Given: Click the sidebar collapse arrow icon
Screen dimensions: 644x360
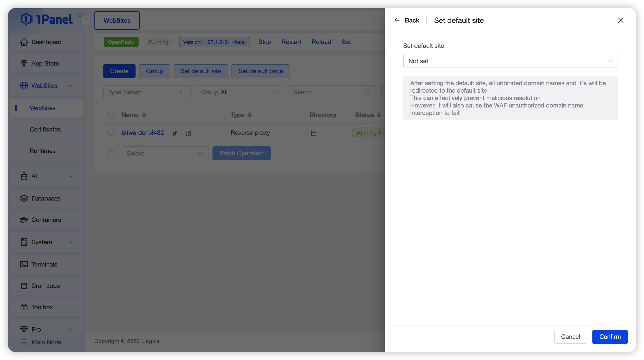Looking at the screenshot, I should (85, 20).
